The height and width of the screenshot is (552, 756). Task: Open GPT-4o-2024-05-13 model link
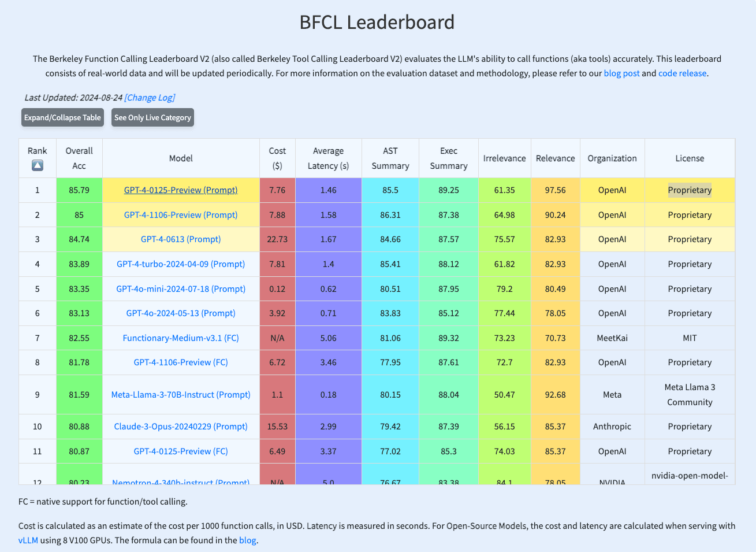pyautogui.click(x=181, y=313)
